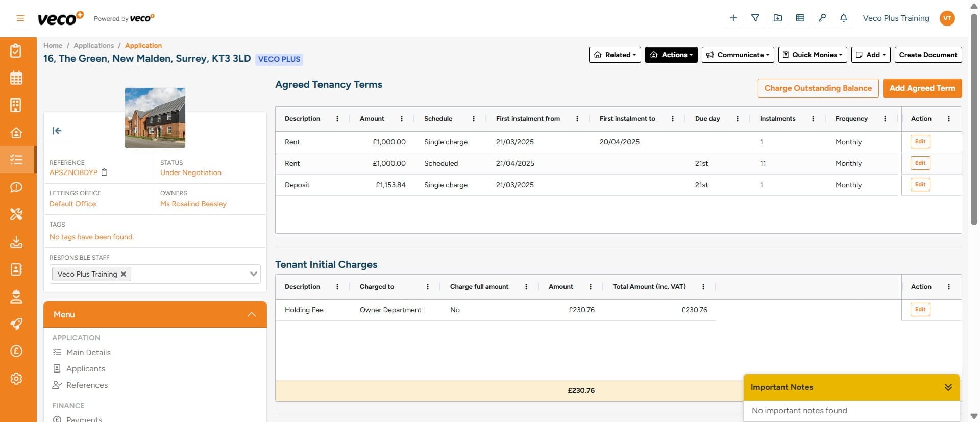Viewport: 980px width, 422px height.
Task: Collapse side panel with arrow icon
Action: [57, 131]
